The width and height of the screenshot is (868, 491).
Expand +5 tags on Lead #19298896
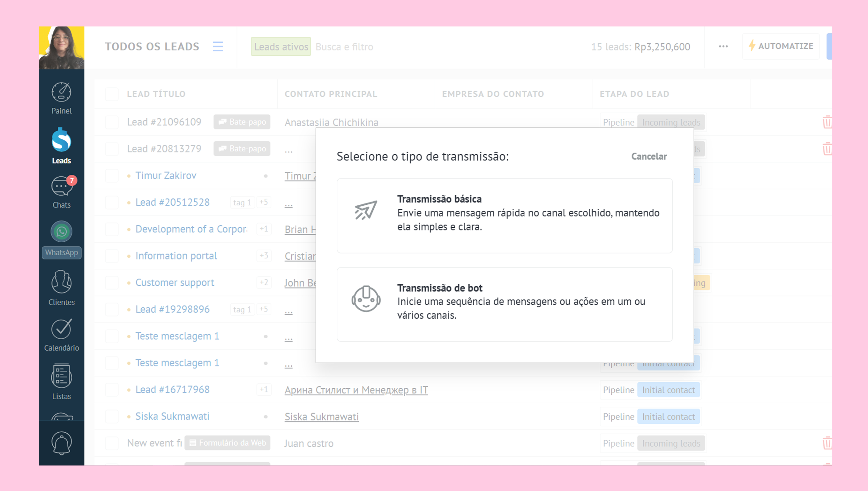click(264, 309)
